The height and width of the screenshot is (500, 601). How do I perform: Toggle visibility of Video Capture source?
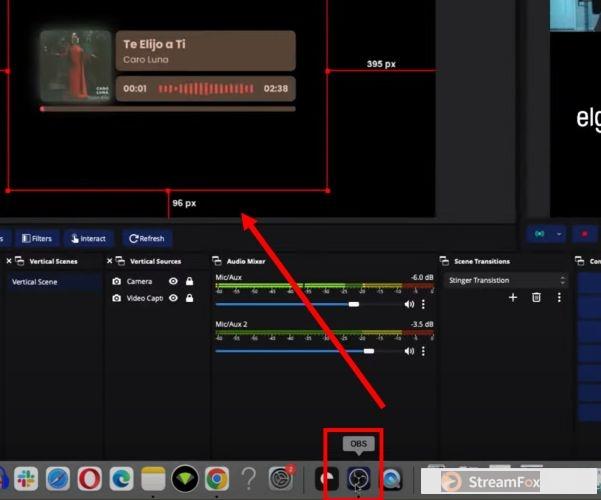[x=173, y=298]
